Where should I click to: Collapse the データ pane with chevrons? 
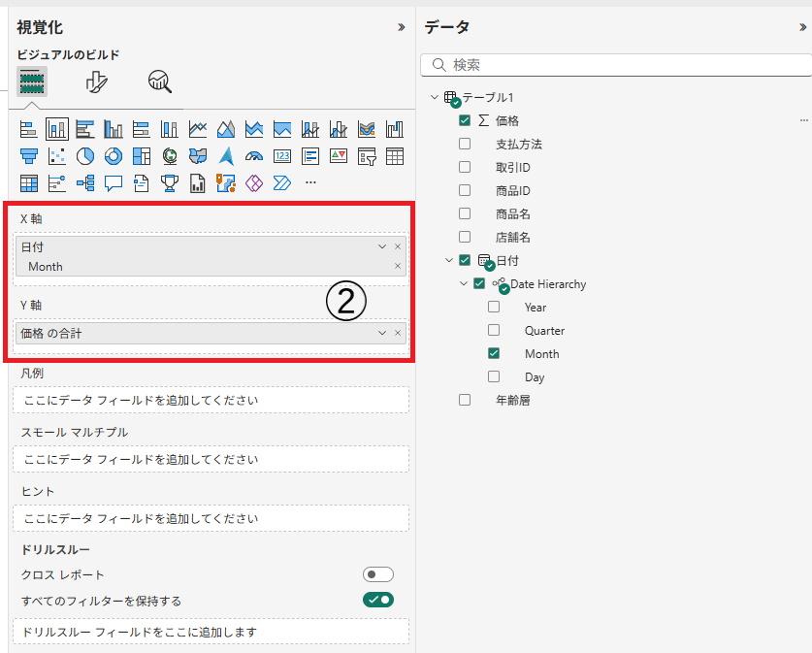[802, 28]
